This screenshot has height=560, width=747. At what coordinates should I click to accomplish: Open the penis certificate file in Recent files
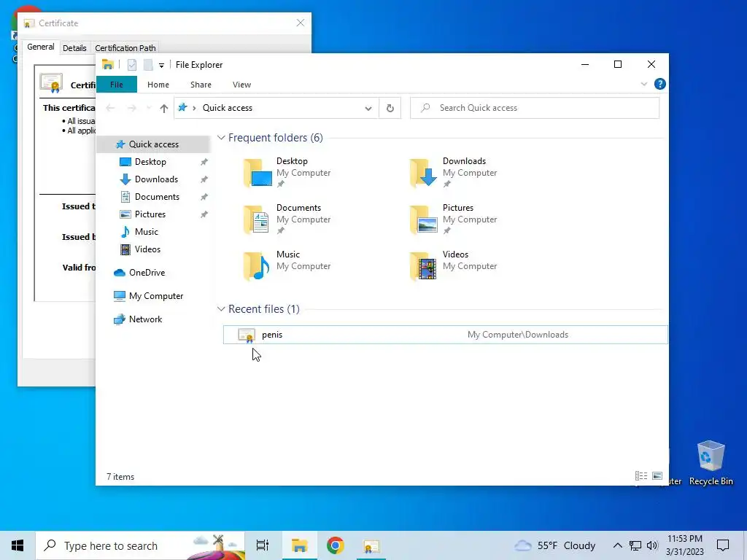coord(446,335)
